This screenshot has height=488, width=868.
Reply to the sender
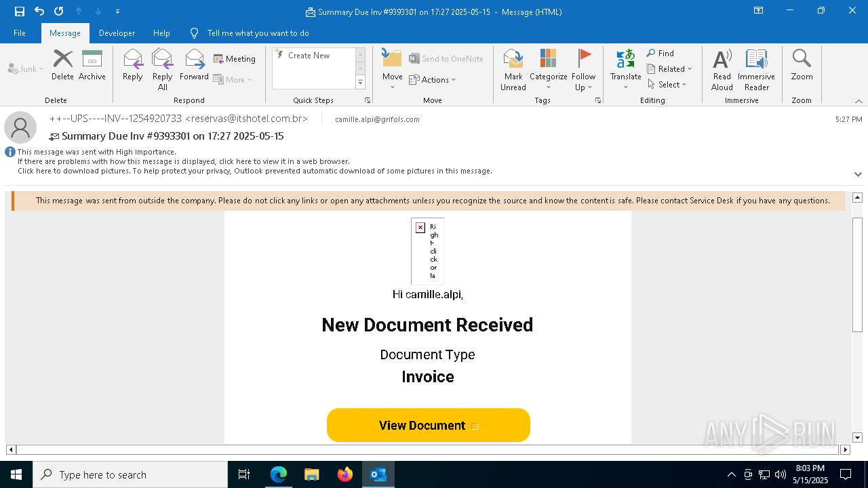click(x=133, y=66)
